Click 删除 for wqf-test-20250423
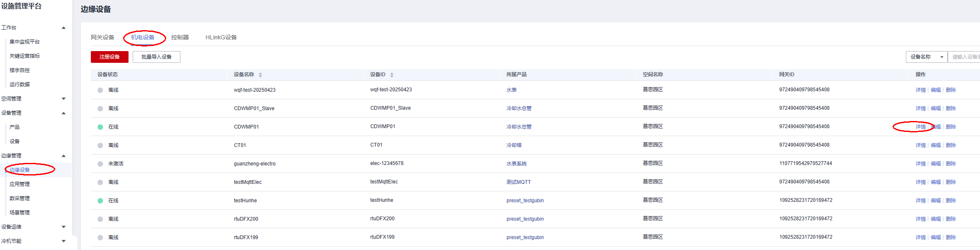980x250 pixels. (x=951, y=90)
